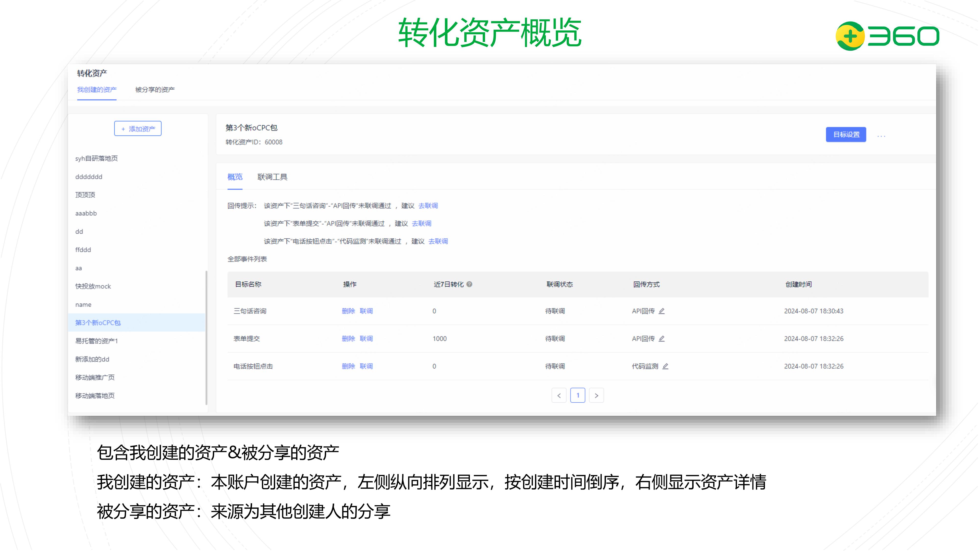Image resolution: width=980 pixels, height=551 pixels.
Task: Click the 电话按钮点击 target name cell
Action: coord(253,366)
